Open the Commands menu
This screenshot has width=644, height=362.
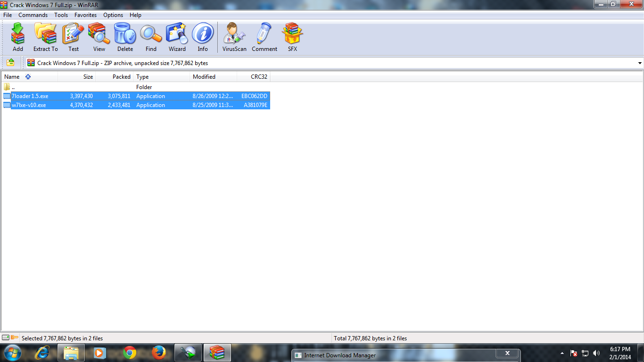[x=33, y=15]
